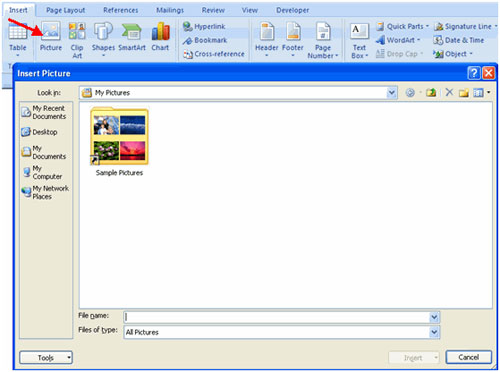Insert a Cross-reference
The height and width of the screenshot is (372, 500).
tap(214, 54)
